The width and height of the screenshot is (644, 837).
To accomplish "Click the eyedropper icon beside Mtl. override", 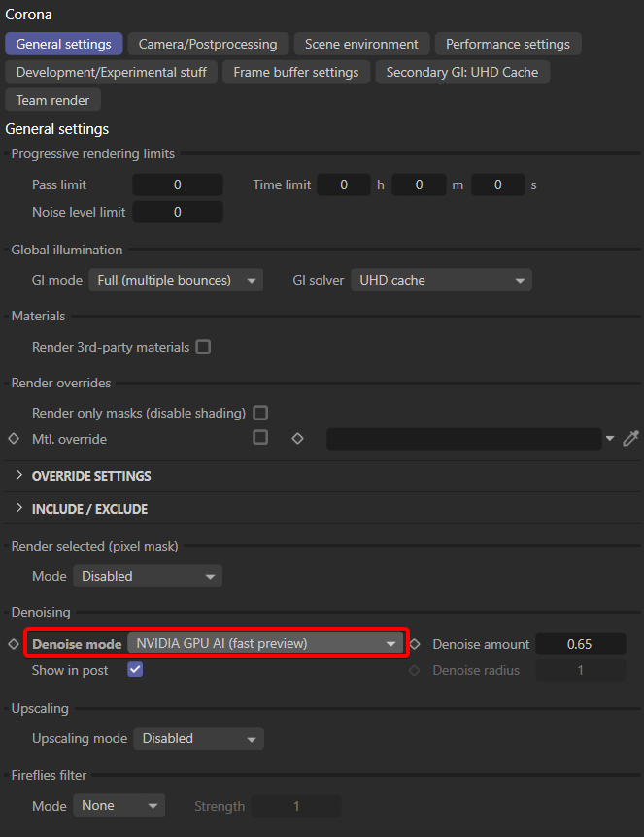I will pyautogui.click(x=630, y=439).
